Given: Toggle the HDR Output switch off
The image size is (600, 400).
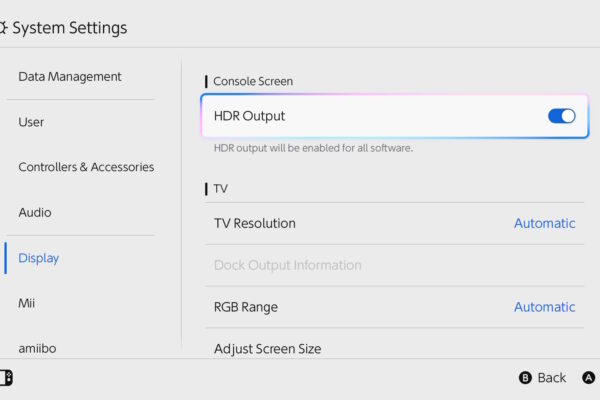Looking at the screenshot, I should pos(561,116).
